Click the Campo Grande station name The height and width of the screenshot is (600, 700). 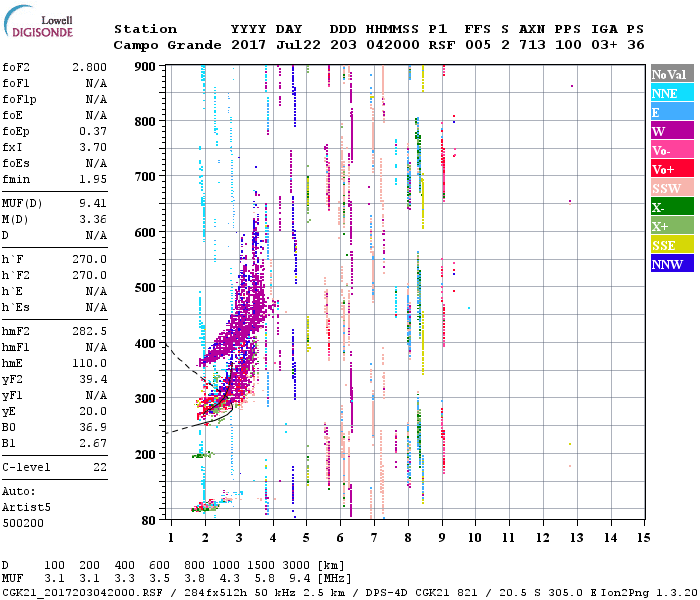165,45
